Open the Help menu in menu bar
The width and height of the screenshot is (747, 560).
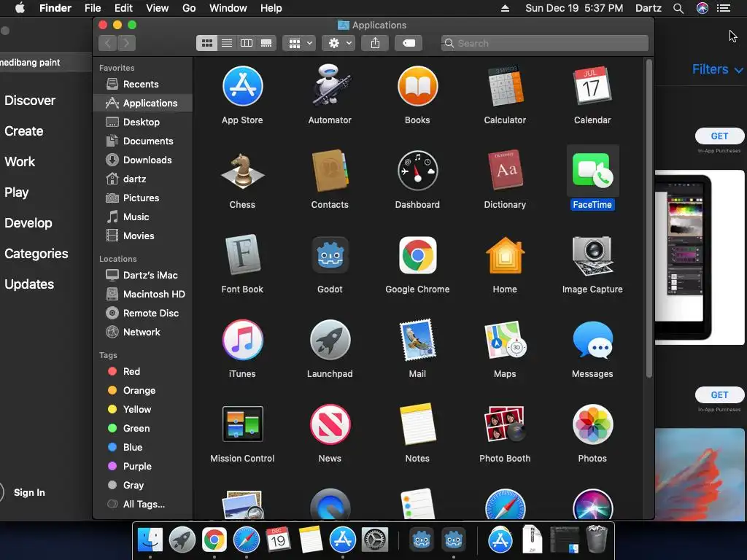271,8
